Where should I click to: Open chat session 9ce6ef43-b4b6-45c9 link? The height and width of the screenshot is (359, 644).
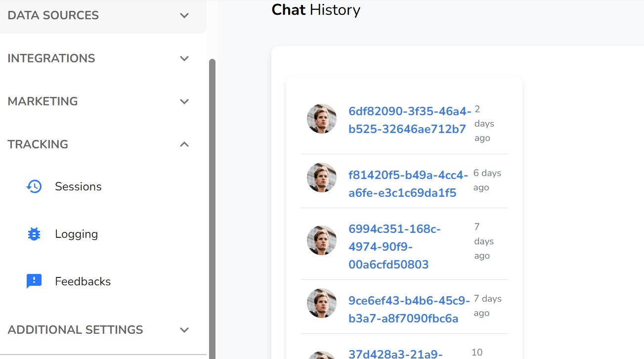[x=409, y=310]
